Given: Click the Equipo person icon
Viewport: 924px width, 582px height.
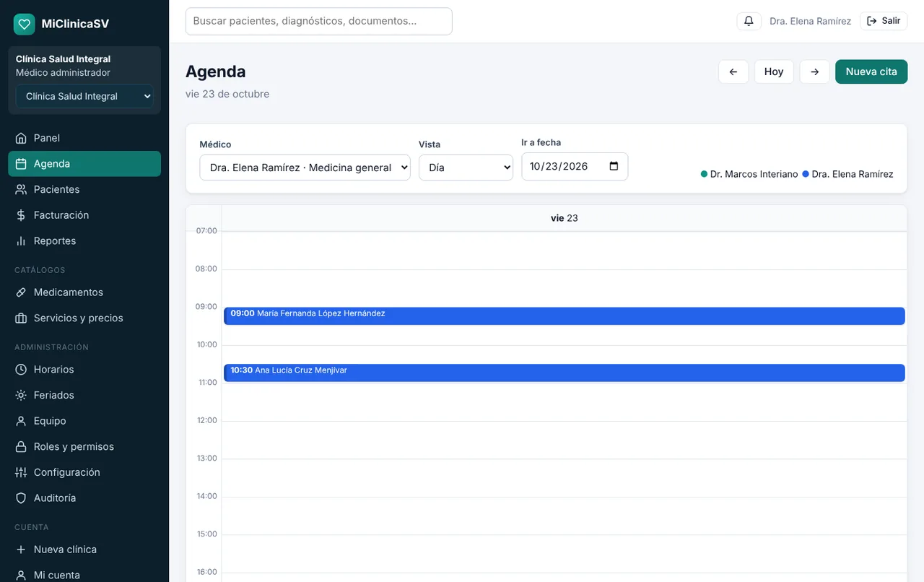Looking at the screenshot, I should 21,421.
